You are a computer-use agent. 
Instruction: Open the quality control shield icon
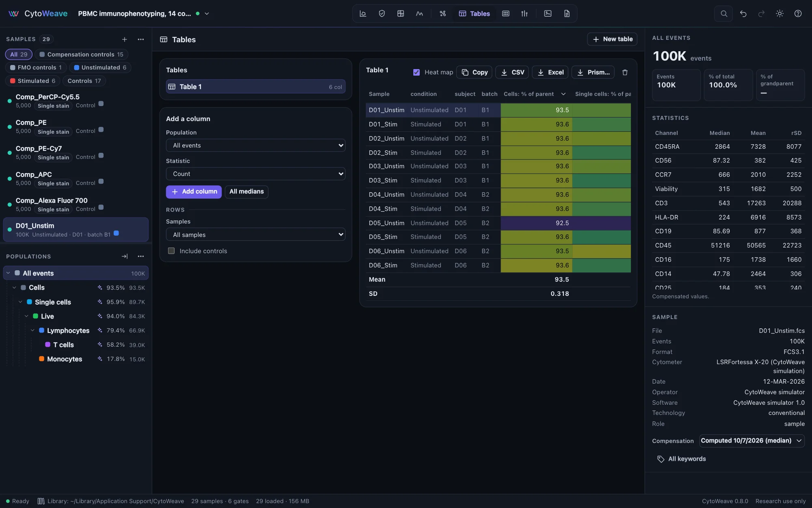click(x=382, y=13)
